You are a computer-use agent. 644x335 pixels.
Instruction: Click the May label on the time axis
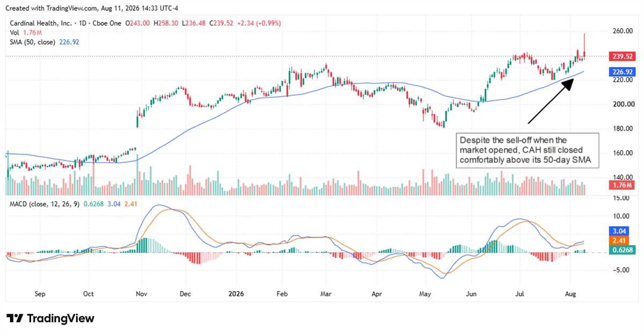(x=426, y=294)
